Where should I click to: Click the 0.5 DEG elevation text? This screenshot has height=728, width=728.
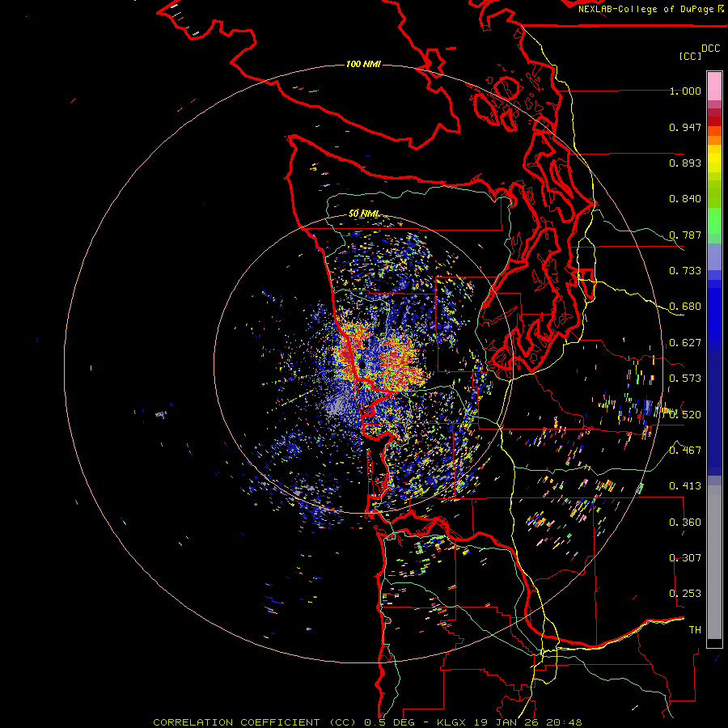click(390, 722)
